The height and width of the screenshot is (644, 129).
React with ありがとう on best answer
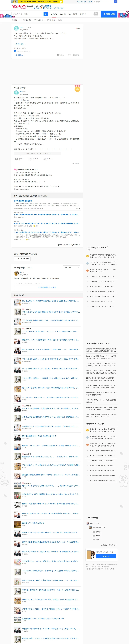(49, 159)
